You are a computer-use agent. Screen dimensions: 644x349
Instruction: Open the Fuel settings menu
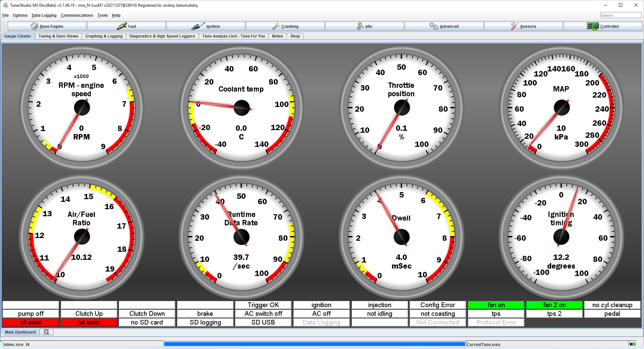point(127,26)
